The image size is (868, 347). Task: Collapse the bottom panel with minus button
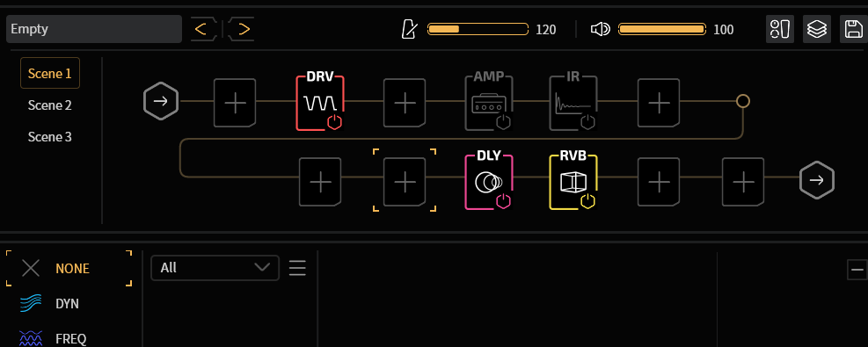857,270
